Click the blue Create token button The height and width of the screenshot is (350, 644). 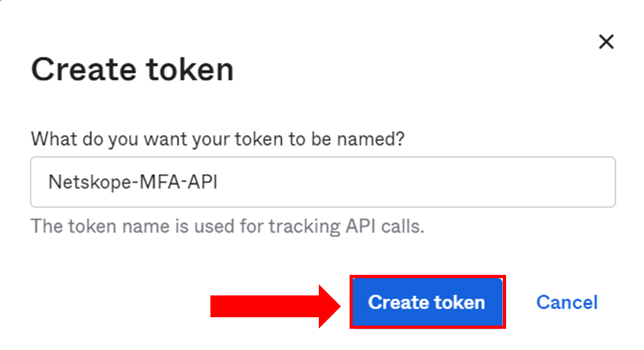point(427,302)
